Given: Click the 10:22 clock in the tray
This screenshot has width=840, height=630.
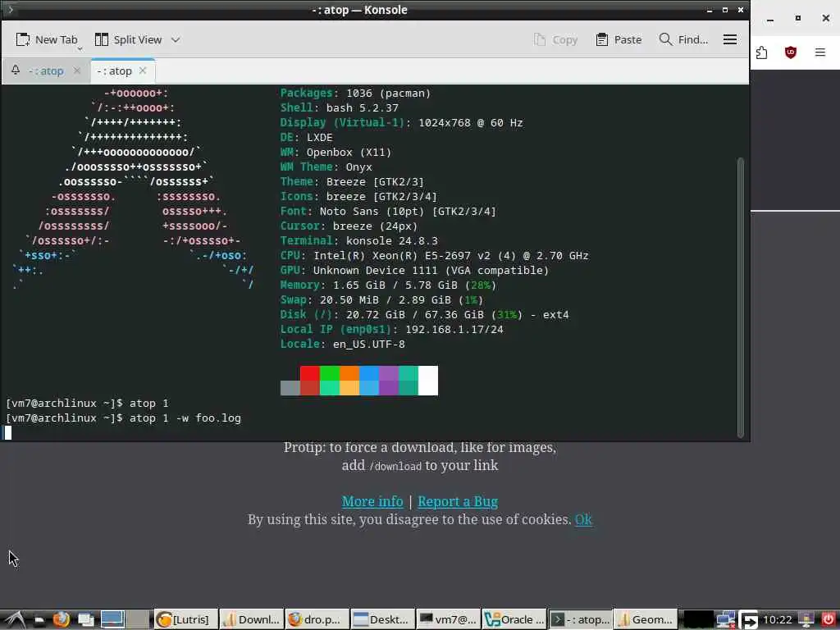Looking at the screenshot, I should (x=777, y=620).
